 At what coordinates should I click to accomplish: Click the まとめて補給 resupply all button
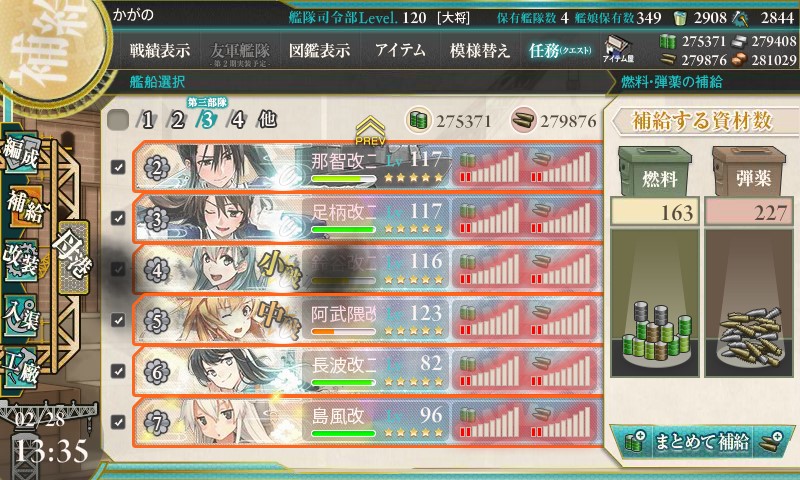[x=703, y=441]
